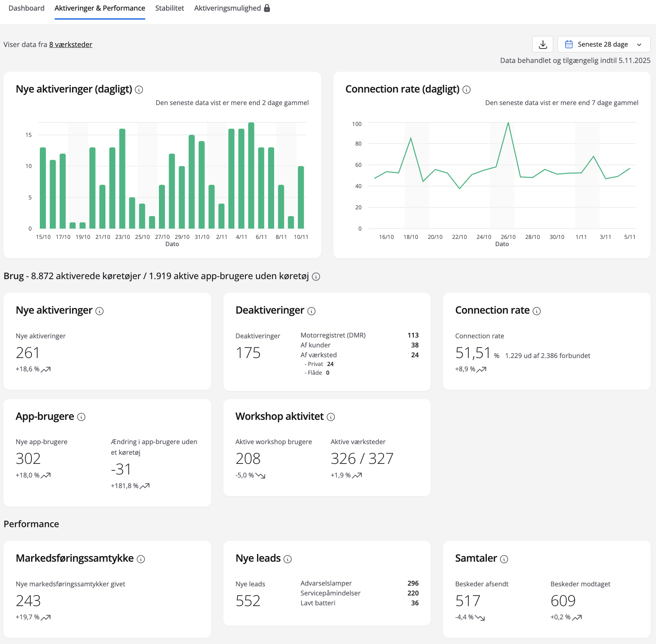Click info icon next to App-brugere
The height and width of the screenshot is (644, 656).
point(81,417)
